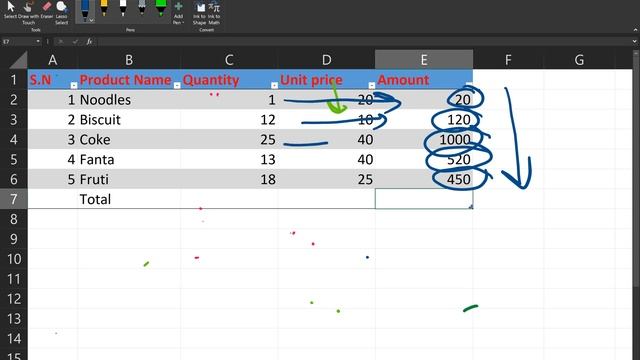Viewport: 640px width, 360px height.
Task: Select row 4 header
Action: (13, 139)
